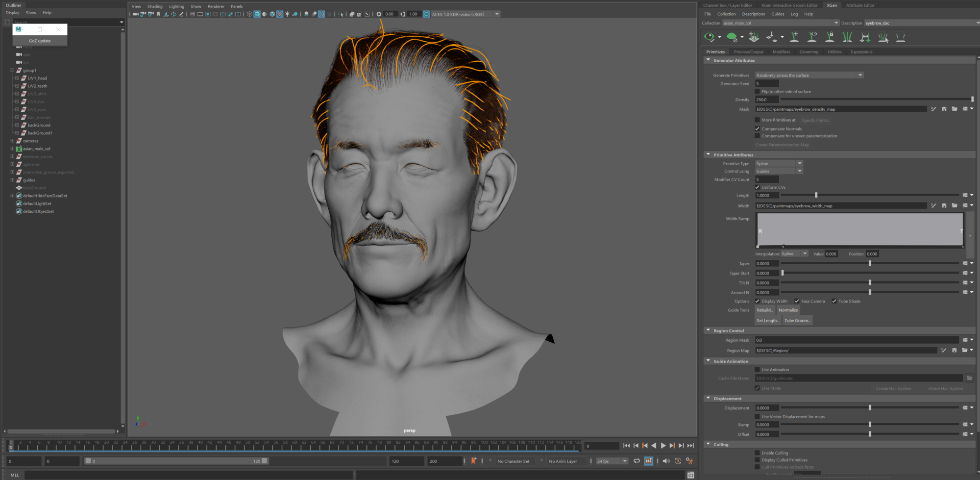Collapse the Primitive Attributes section
Image resolution: width=980 pixels, height=480 pixels.
coord(708,155)
